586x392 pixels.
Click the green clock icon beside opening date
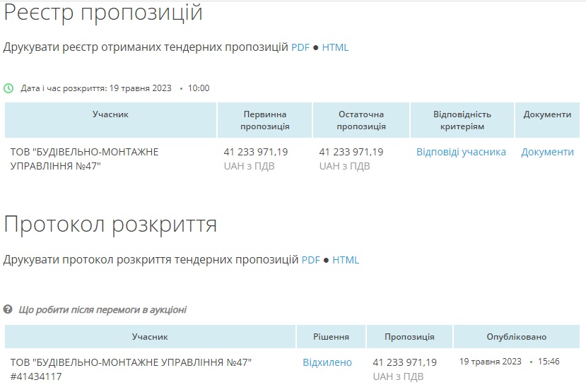click(x=8, y=88)
